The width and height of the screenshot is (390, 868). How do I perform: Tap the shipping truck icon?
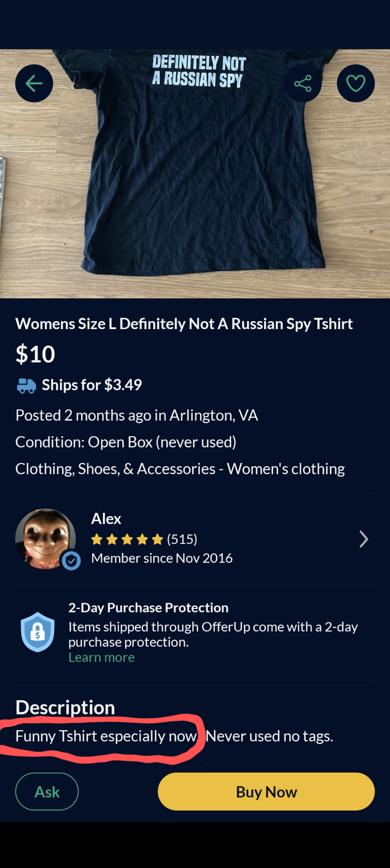pos(26,385)
